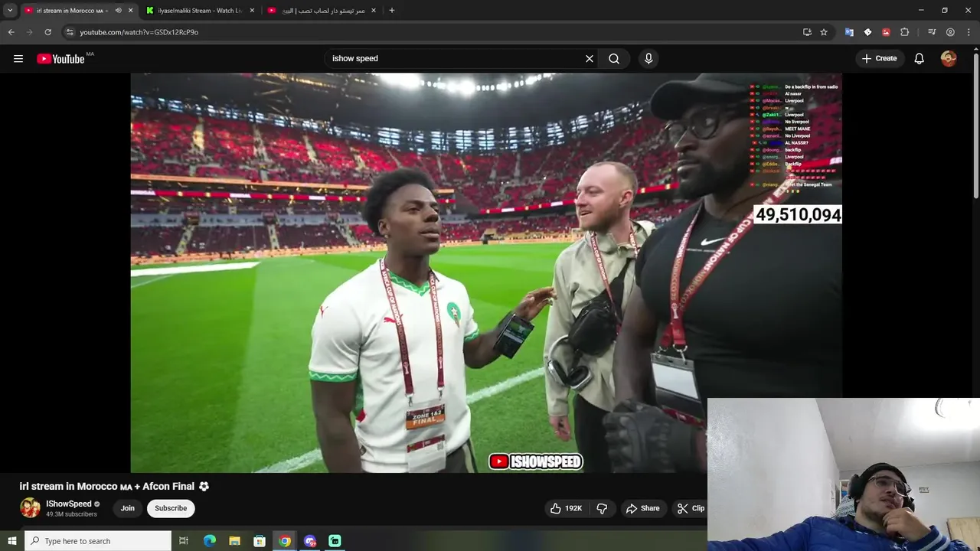The width and height of the screenshot is (980, 551).
Task: Click the video title text
Action: (114, 486)
